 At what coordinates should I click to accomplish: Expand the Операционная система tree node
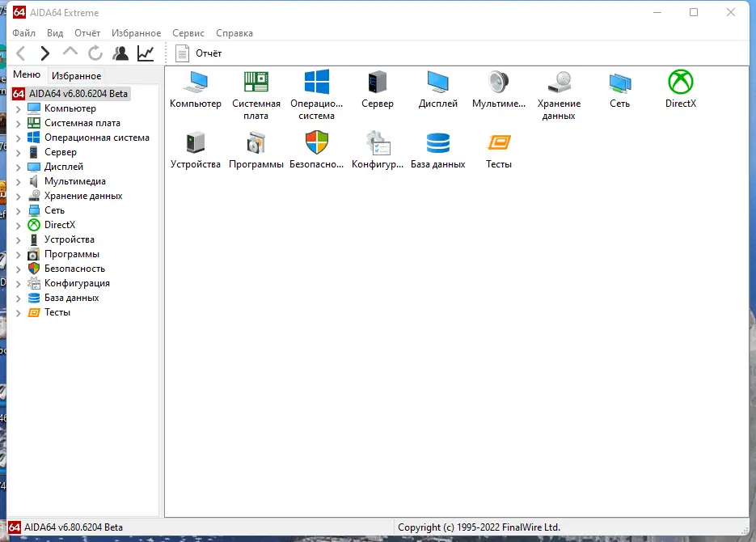coord(19,138)
